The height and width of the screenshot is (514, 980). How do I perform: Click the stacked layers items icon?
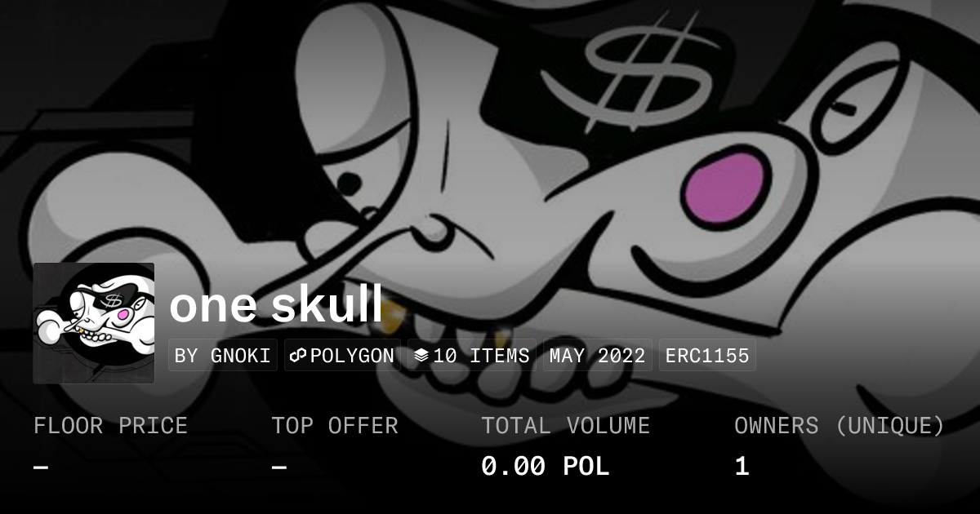(x=421, y=356)
